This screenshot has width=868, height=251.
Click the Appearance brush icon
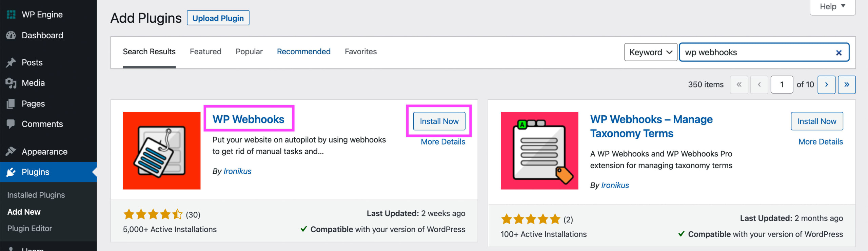click(x=11, y=151)
